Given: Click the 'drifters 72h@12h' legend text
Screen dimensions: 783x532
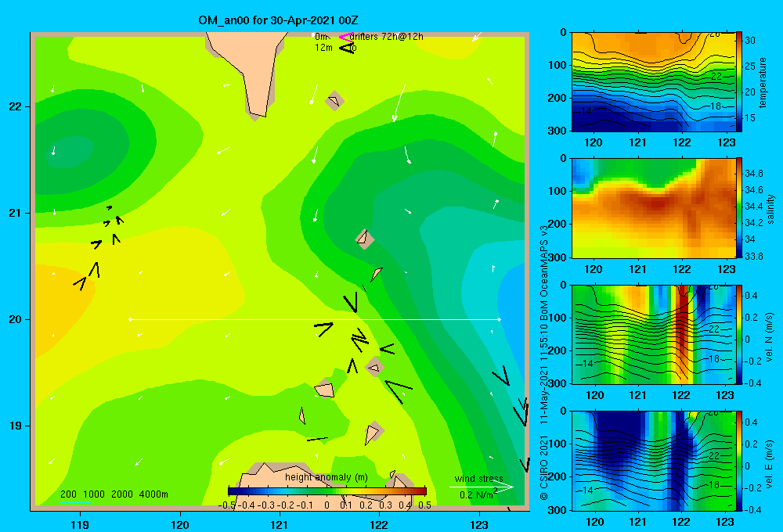Looking at the screenshot, I should coord(386,37).
